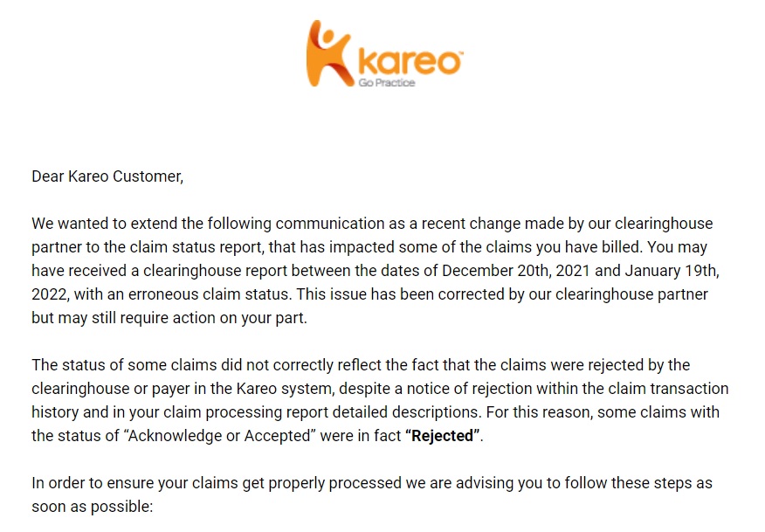
Task: Click the "Dear Kareo Customer," greeting
Action: (107, 176)
